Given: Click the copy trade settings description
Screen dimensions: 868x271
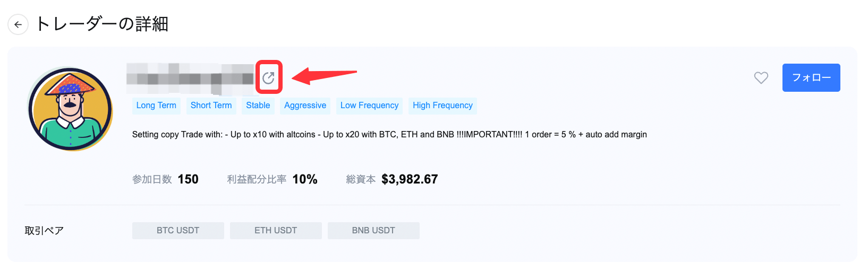Looking at the screenshot, I should (x=389, y=135).
